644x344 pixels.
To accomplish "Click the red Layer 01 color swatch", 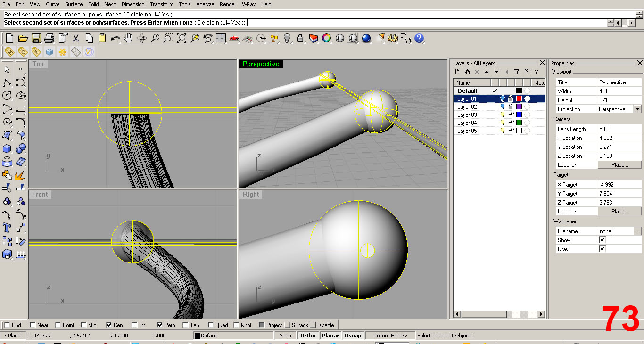I will pyautogui.click(x=519, y=99).
